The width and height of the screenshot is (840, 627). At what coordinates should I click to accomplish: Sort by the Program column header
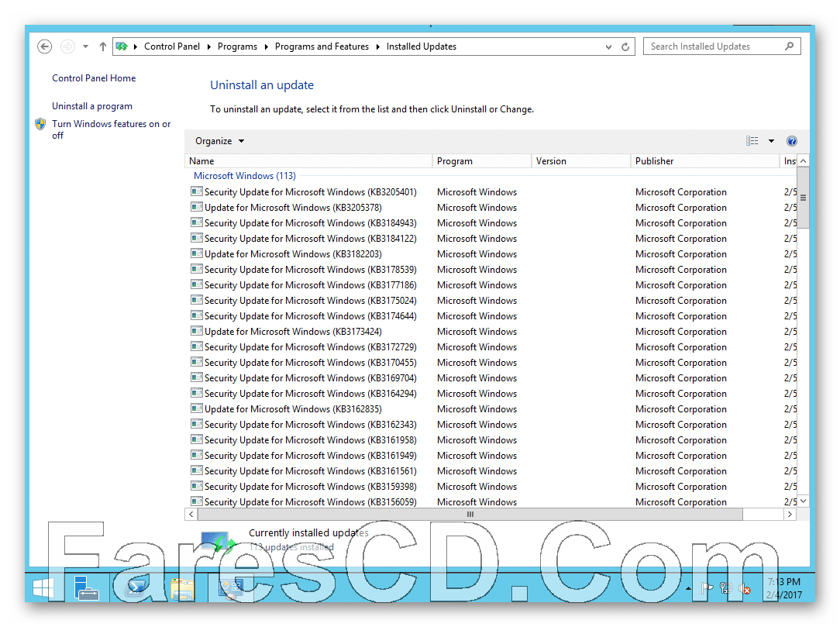(x=482, y=160)
